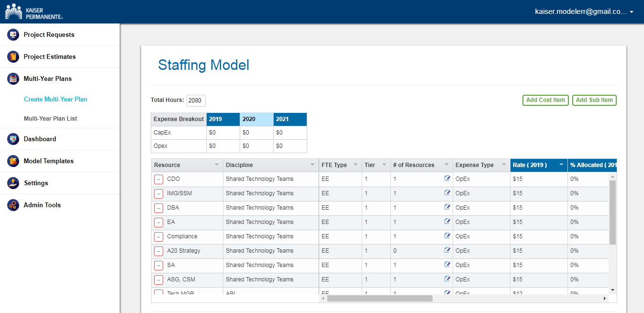Click the Add Sub Item button
Viewport: 644px width, 313px height.
click(594, 100)
